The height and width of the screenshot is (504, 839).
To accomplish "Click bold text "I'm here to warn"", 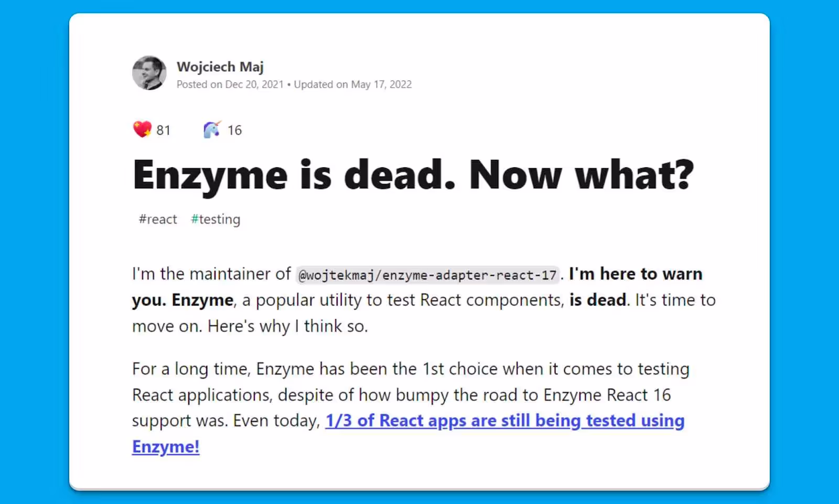I will pyautogui.click(x=636, y=274).
